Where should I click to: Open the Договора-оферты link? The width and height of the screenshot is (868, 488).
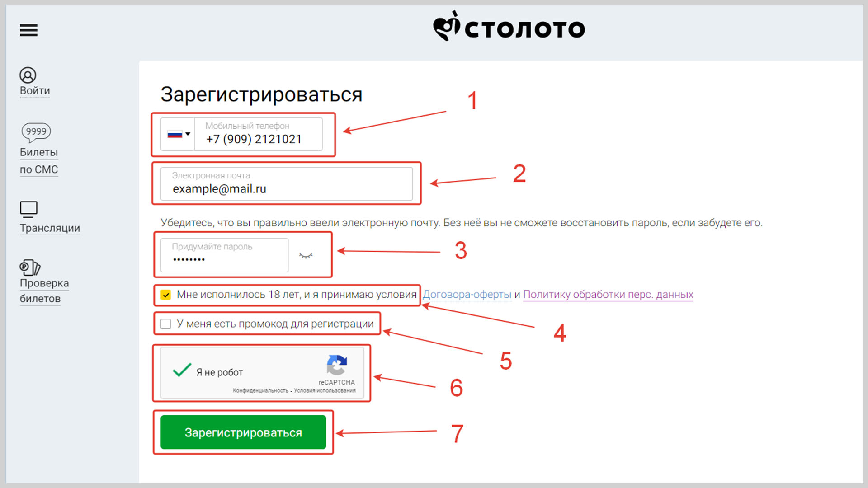pos(467,295)
